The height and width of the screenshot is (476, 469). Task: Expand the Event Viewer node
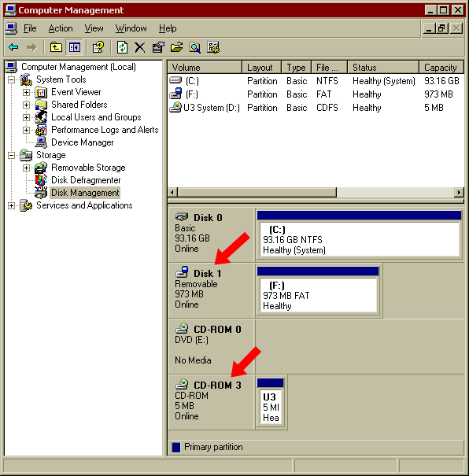click(x=26, y=92)
